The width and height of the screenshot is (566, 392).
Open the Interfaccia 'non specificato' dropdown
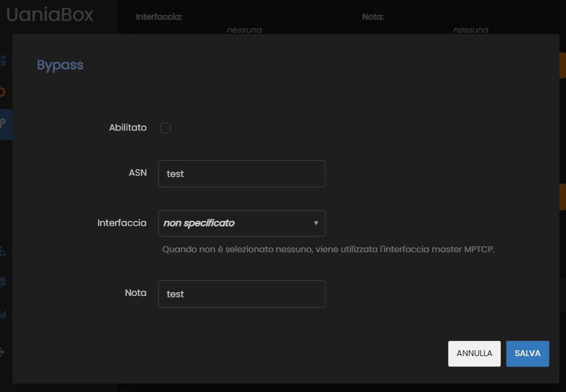click(241, 223)
